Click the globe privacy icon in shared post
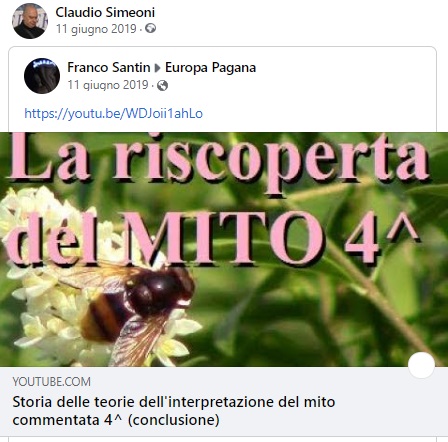 click(162, 86)
